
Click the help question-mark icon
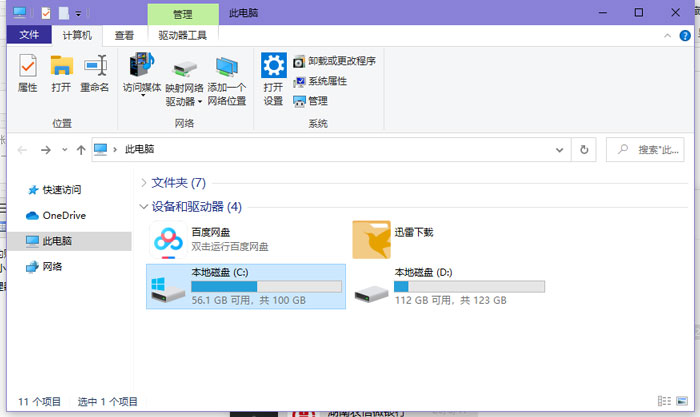tap(685, 36)
